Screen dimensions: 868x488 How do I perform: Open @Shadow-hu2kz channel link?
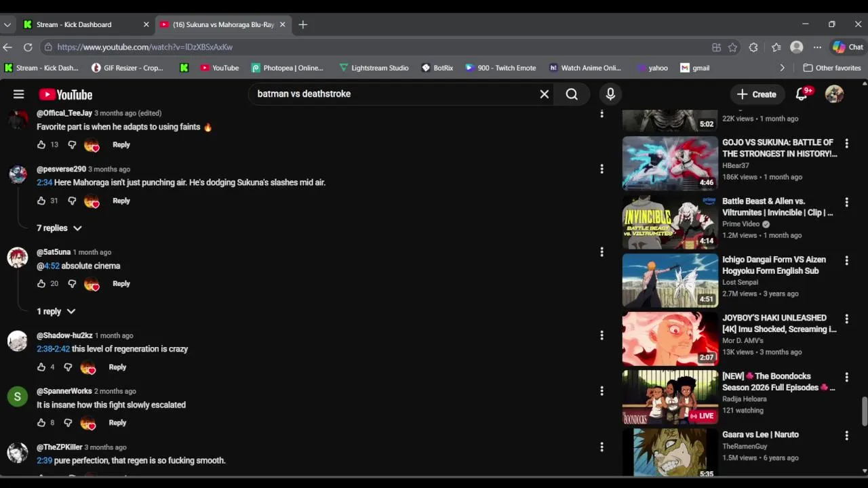(64, 335)
